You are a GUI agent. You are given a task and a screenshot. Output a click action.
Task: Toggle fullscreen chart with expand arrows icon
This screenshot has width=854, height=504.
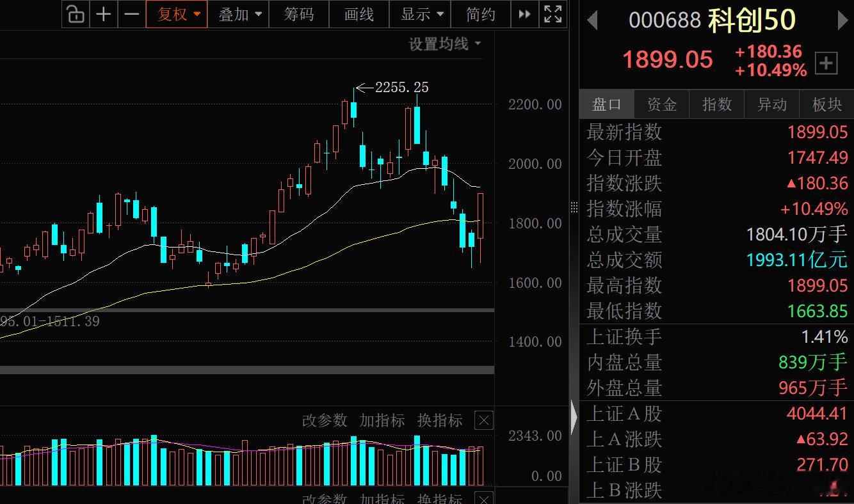552,14
